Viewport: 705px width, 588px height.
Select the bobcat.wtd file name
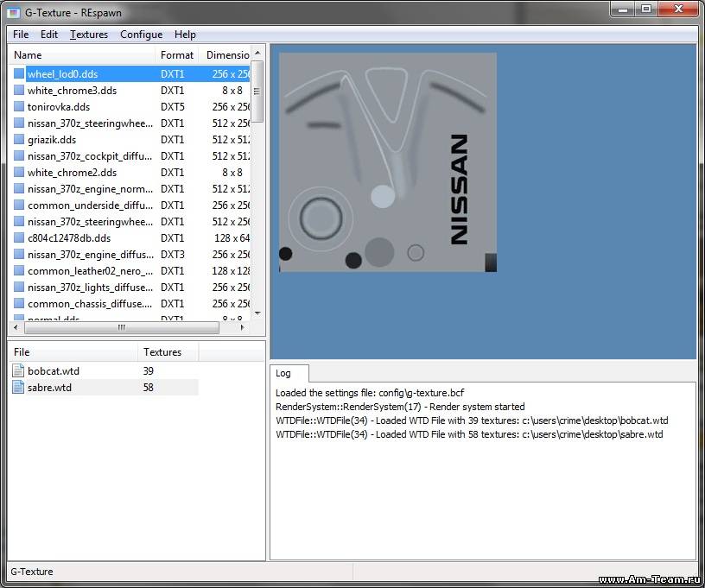pos(53,370)
